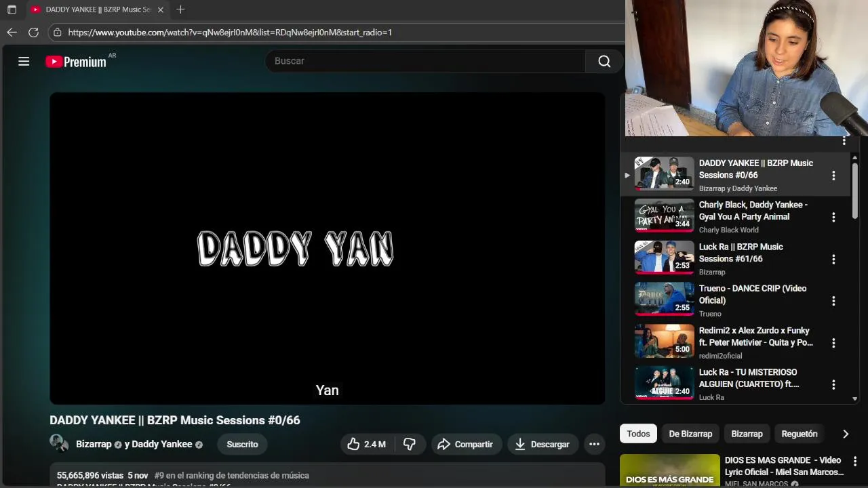The height and width of the screenshot is (488, 868).
Task: Open the browser tab actions icon
Action: click(x=12, y=9)
